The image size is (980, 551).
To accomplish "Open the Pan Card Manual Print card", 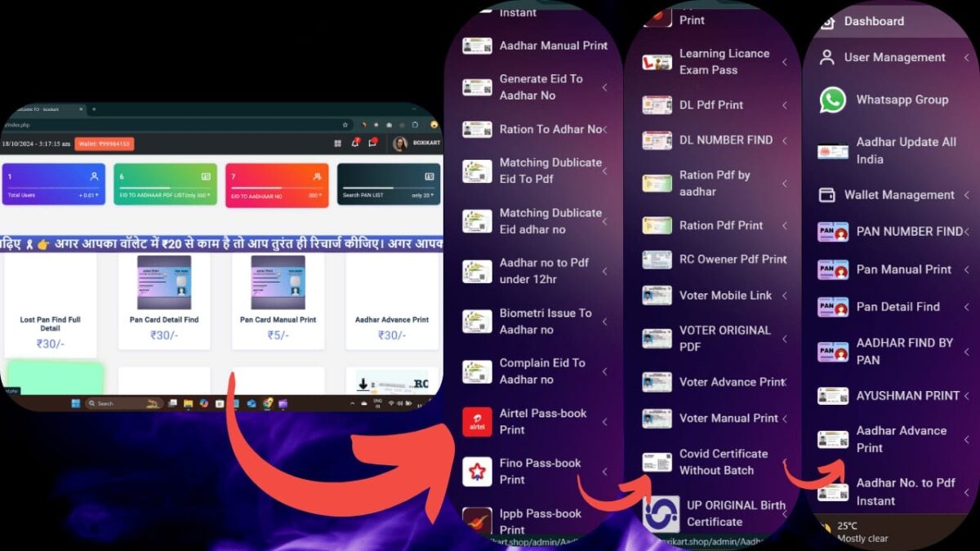I will coord(278,300).
